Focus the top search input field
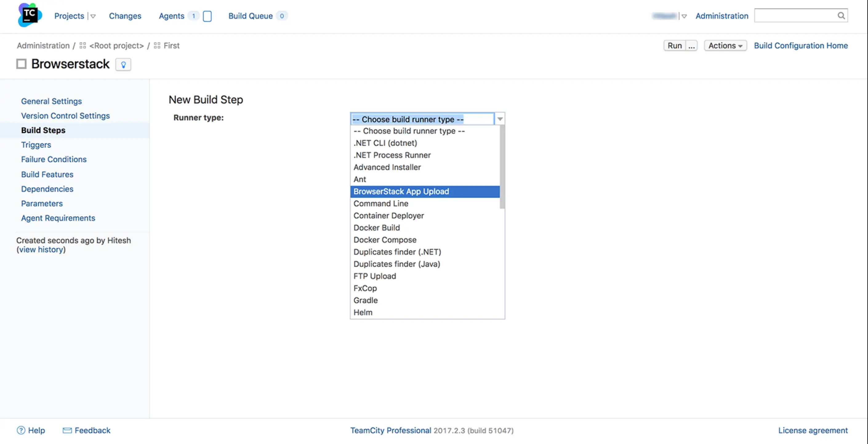Screen dimensions: 868x444 pyautogui.click(x=795, y=15)
